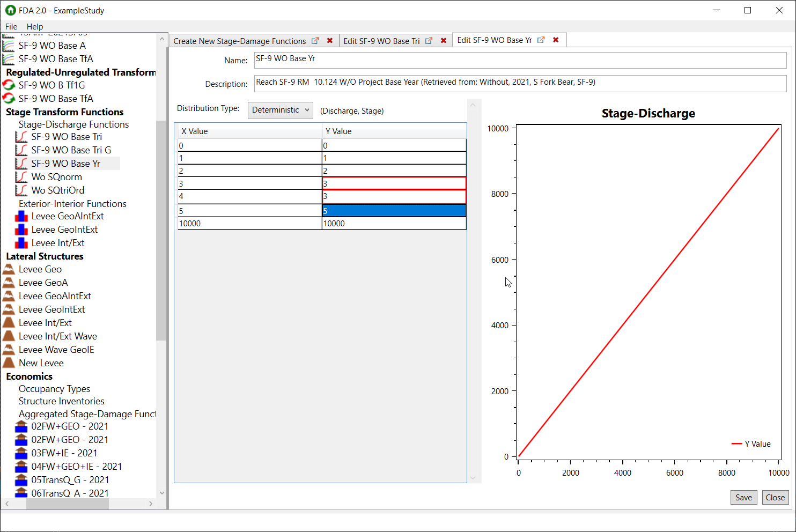The width and height of the screenshot is (796, 532).
Task: Select the 02FW+GEO - 2021 stage-damage icon
Action: (21, 426)
